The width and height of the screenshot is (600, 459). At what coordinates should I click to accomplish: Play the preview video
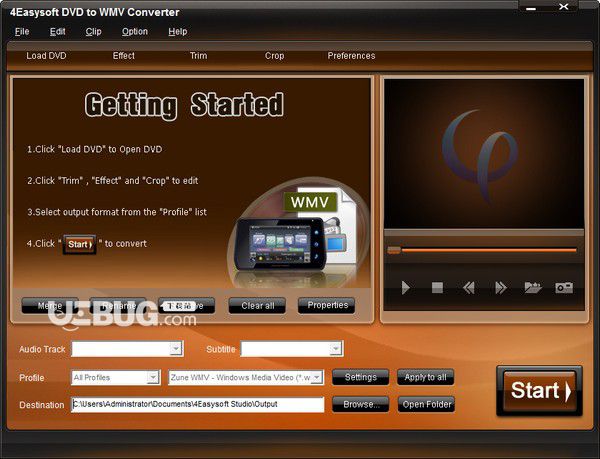[x=406, y=288]
